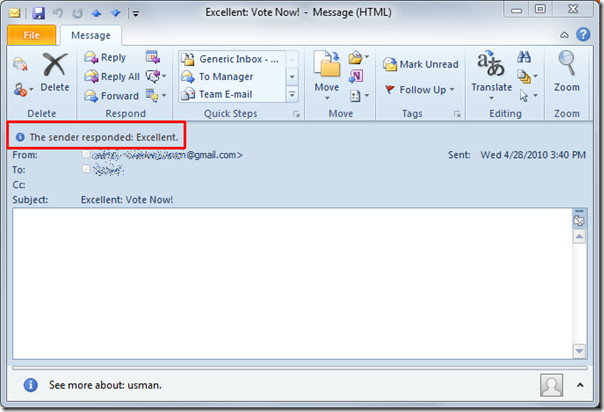Click the sender gmail address
The height and width of the screenshot is (412, 604).
click(x=167, y=155)
